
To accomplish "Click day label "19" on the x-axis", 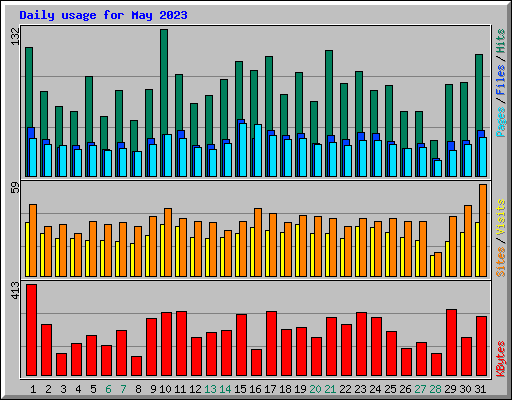I will 300,389.
